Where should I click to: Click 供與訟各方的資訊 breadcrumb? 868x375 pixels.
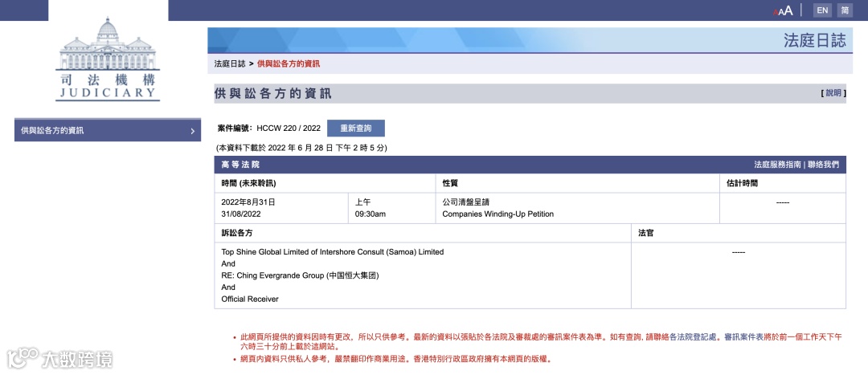pyautogui.click(x=289, y=64)
